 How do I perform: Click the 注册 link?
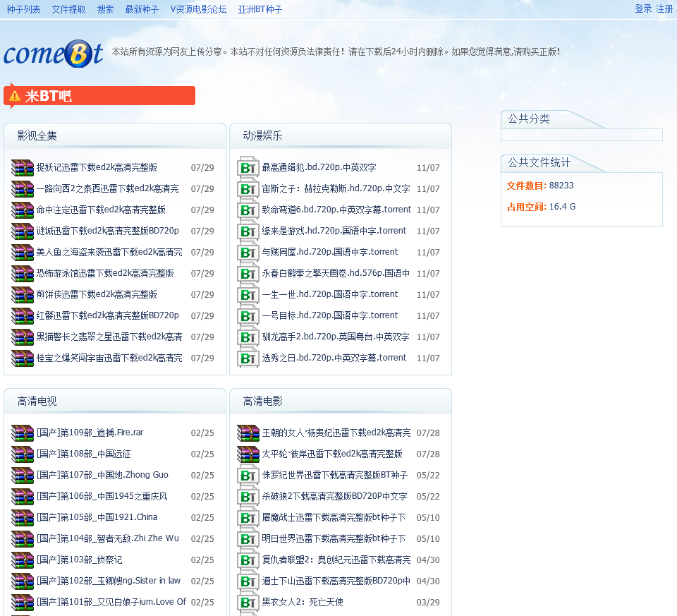click(664, 9)
